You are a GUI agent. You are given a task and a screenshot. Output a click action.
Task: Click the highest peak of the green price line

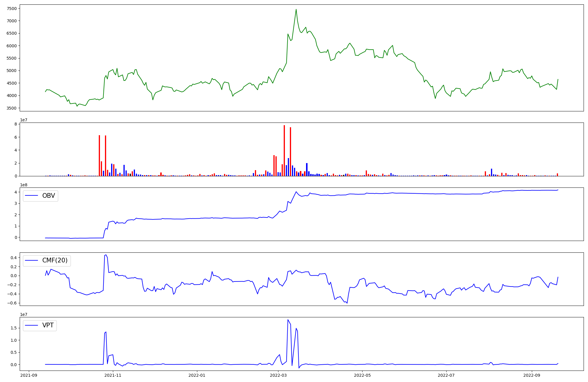click(x=296, y=9)
